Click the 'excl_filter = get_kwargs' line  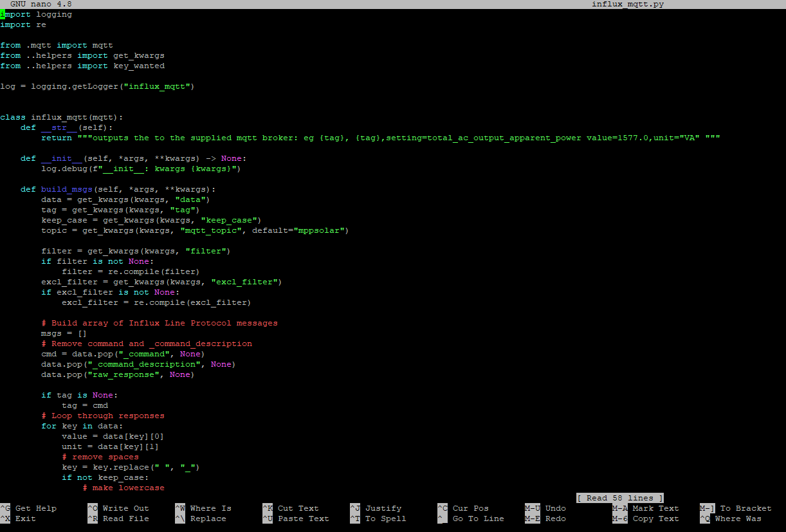pos(162,282)
